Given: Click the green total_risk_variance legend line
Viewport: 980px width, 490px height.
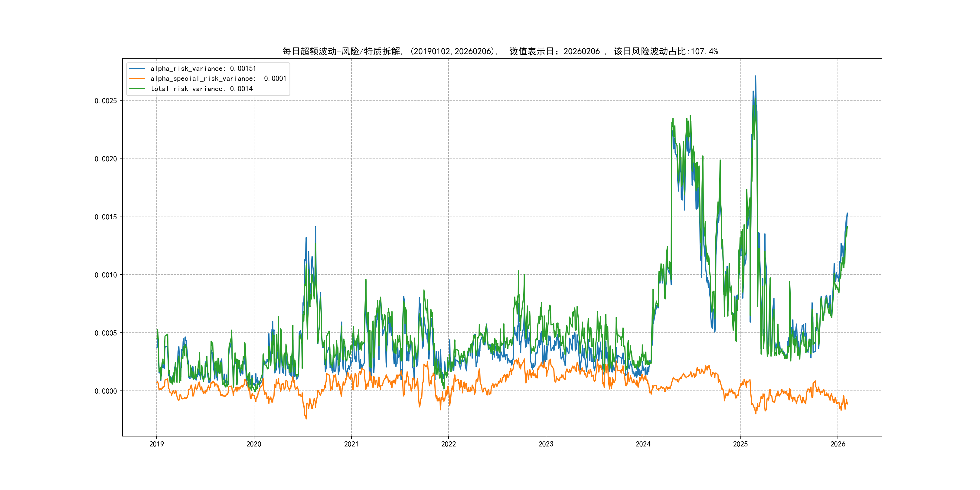Looking at the screenshot, I should point(137,89).
